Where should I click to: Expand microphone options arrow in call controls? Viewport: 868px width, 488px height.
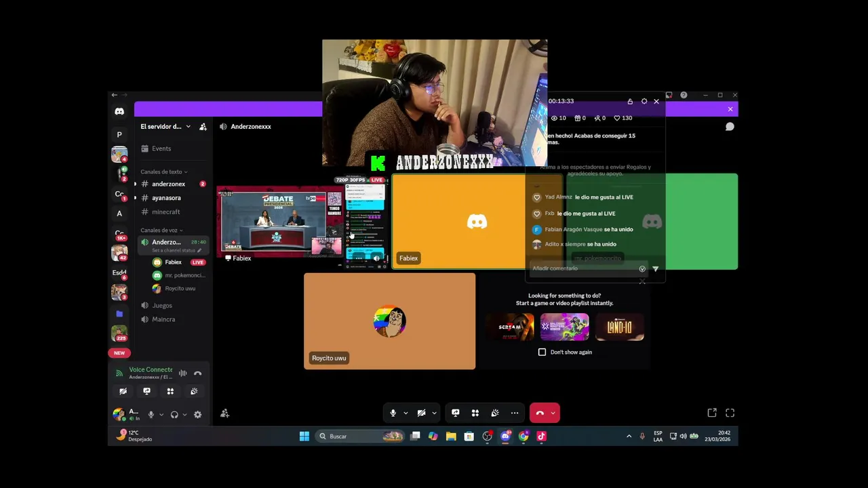coord(406,413)
